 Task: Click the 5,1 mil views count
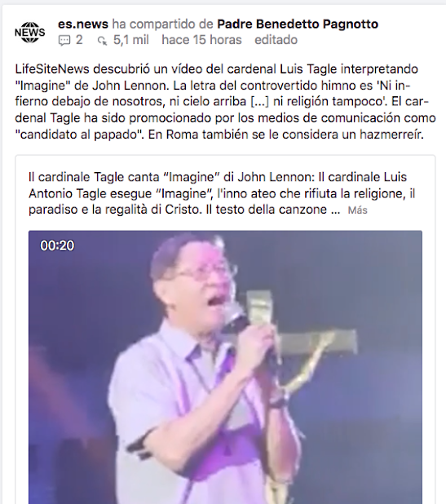130,40
